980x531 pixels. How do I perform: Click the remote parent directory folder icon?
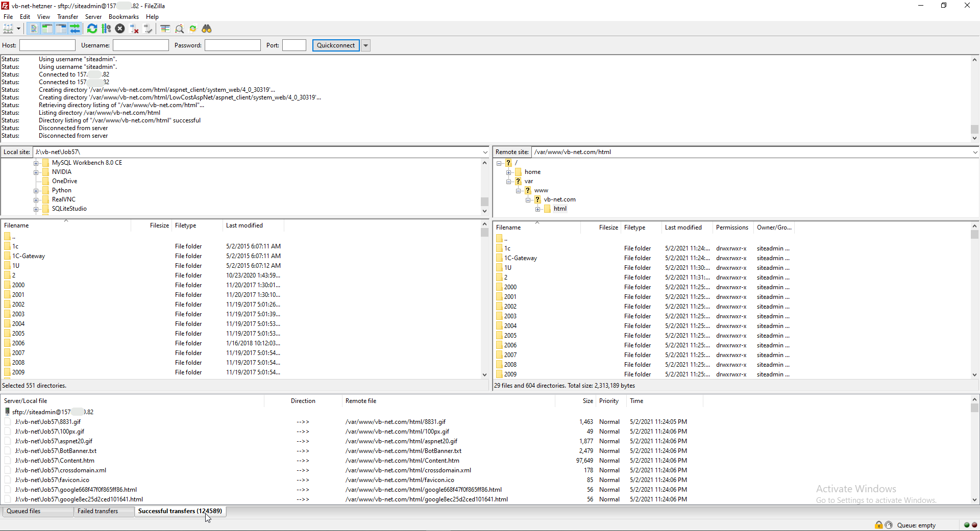[500, 239]
